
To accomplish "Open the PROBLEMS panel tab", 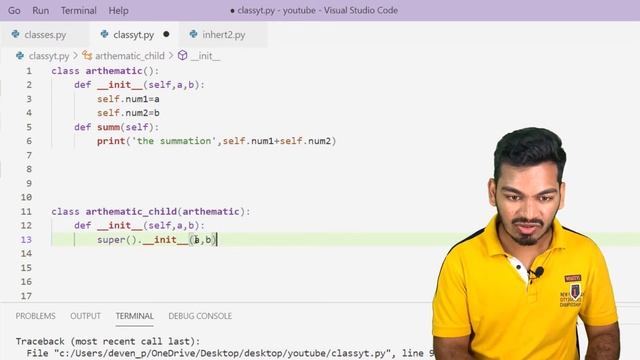I will pyautogui.click(x=36, y=316).
